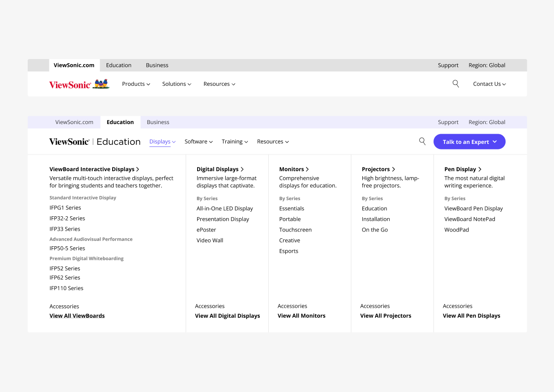The width and height of the screenshot is (554, 392).
Task: Click Region: Global in top gray bar
Action: 487,65
